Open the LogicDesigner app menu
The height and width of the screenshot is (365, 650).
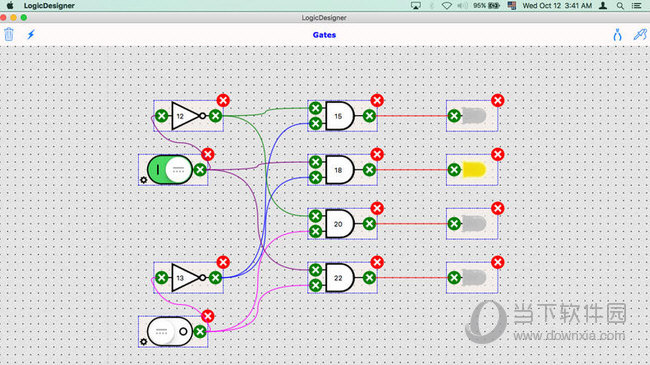point(49,6)
